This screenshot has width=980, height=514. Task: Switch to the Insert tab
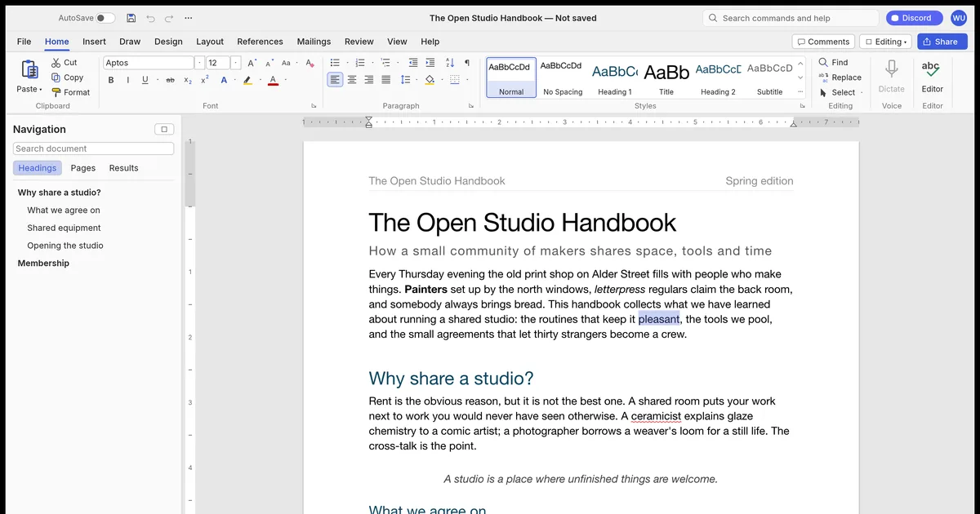[94, 42]
